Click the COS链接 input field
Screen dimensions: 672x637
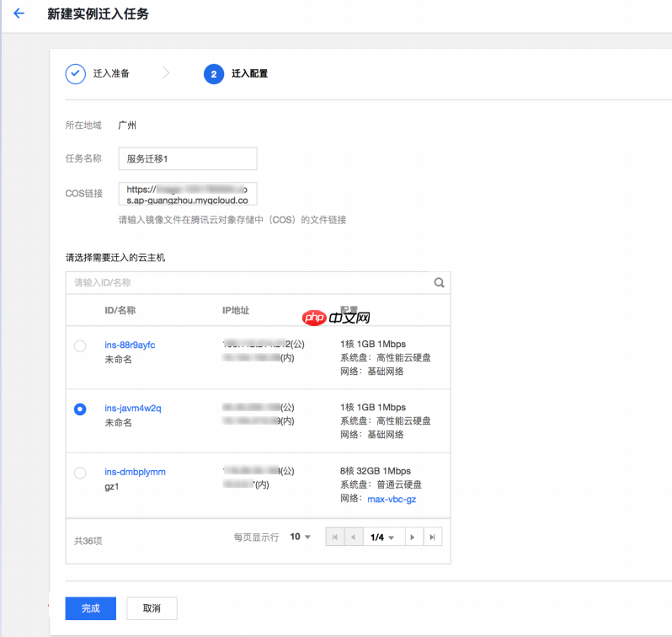188,194
